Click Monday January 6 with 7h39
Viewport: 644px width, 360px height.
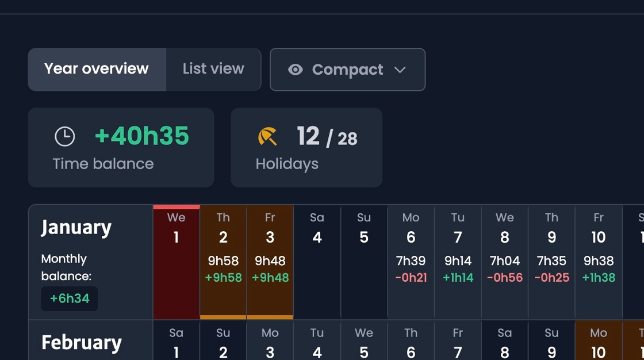pyautogui.click(x=411, y=262)
